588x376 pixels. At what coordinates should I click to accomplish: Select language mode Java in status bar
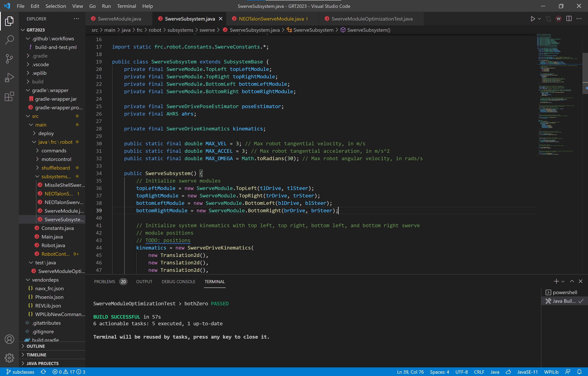click(x=495, y=372)
